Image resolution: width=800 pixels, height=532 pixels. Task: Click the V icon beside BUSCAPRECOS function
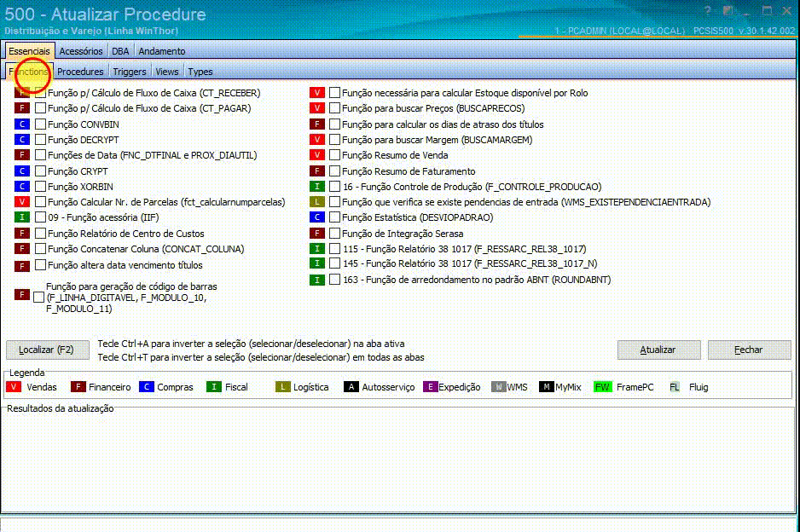[x=316, y=108]
